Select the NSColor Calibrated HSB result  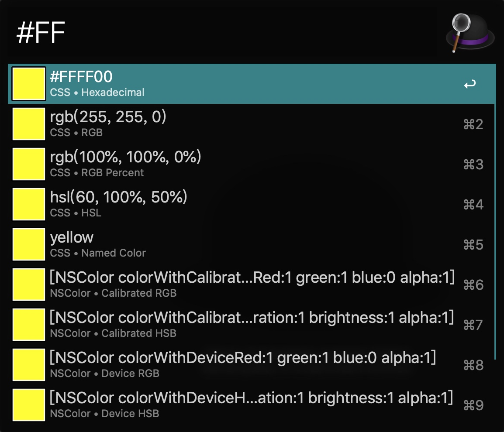(x=252, y=325)
